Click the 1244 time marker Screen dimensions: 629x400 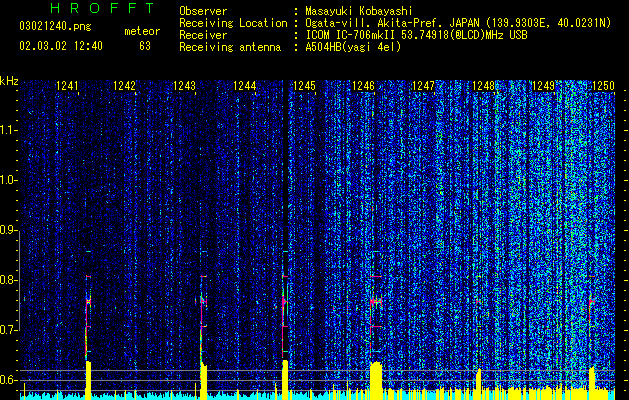244,85
